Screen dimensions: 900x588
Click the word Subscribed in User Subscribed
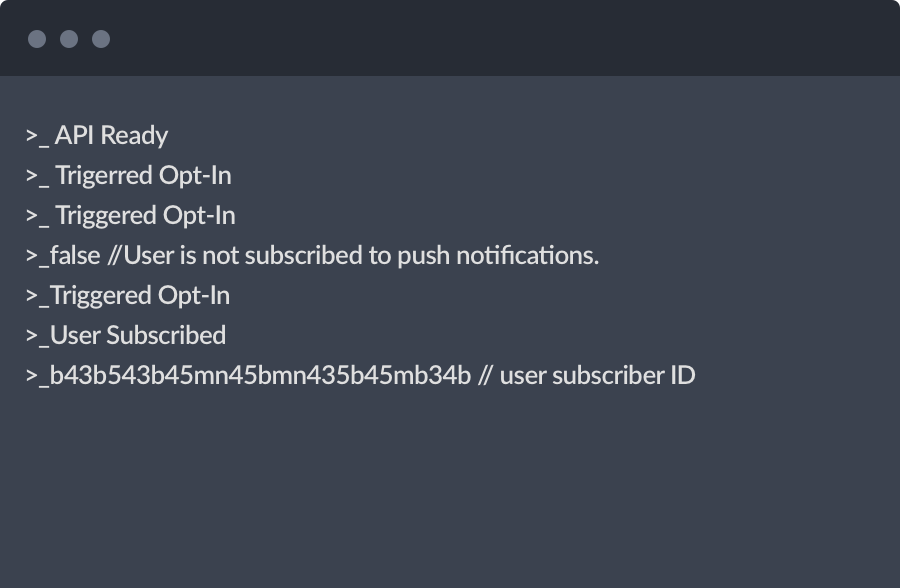point(166,335)
